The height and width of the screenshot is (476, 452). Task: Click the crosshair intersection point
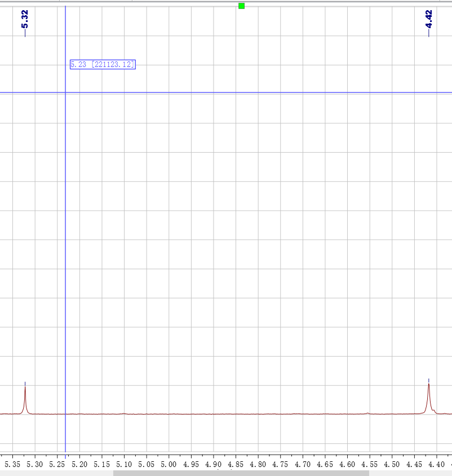coord(65,92)
